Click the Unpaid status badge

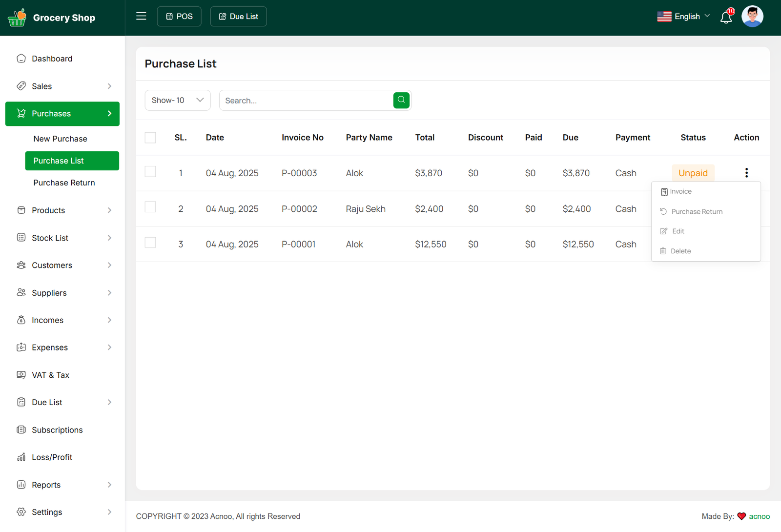(x=693, y=173)
